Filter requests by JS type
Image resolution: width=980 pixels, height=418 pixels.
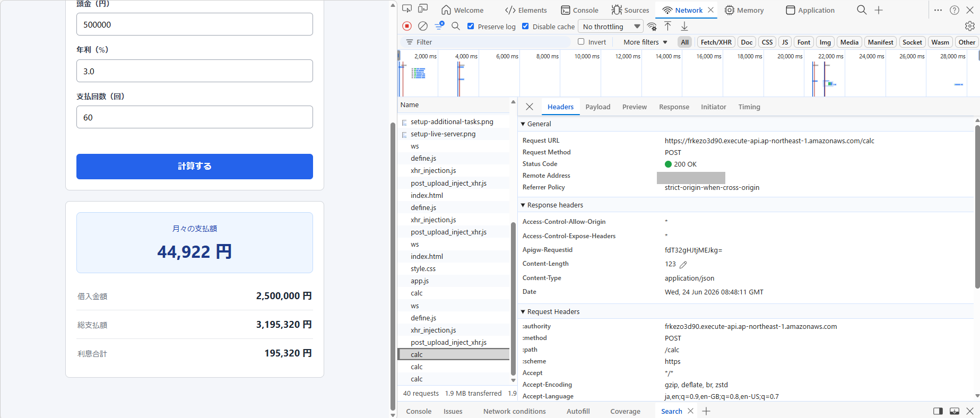click(785, 42)
